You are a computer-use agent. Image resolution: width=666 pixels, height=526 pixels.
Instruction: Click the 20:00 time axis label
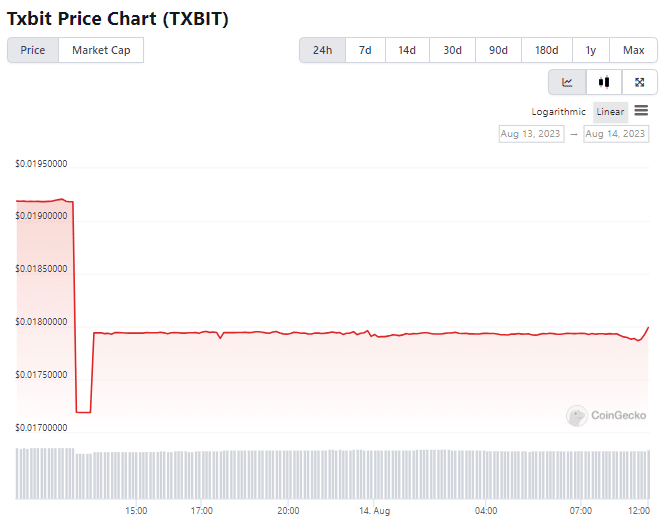tap(288, 511)
